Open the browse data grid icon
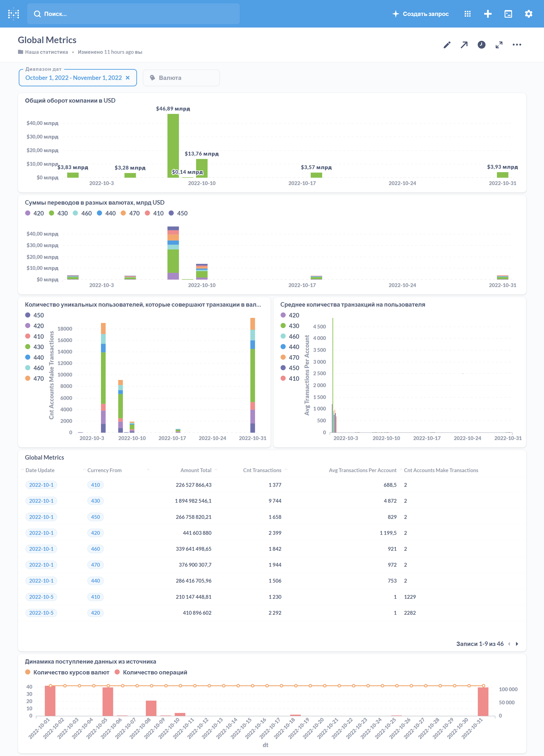544x756 pixels. 467,14
